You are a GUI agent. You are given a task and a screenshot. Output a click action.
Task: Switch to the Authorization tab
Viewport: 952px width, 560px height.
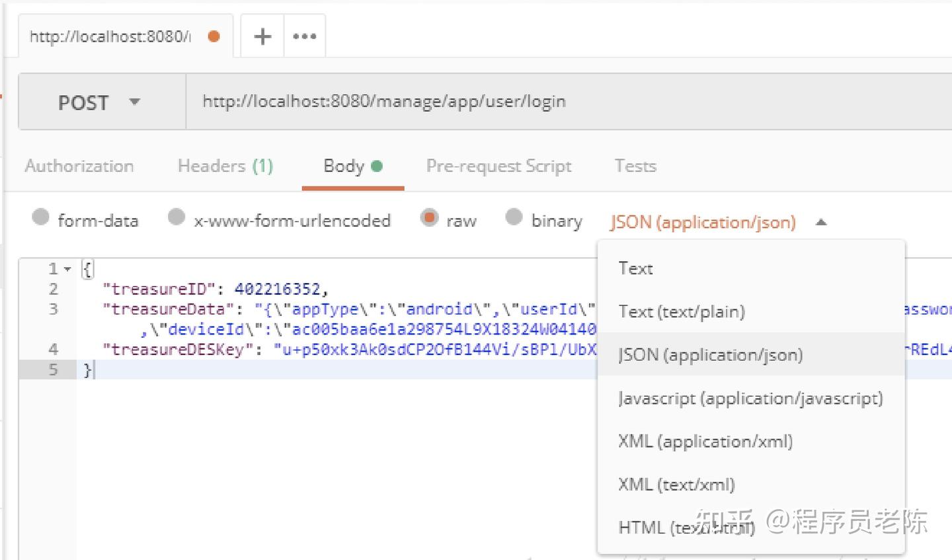pyautogui.click(x=79, y=166)
